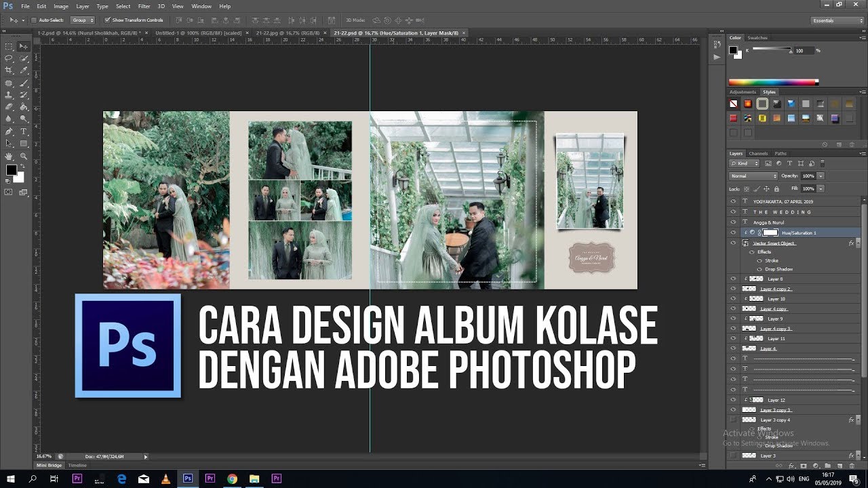Click the lock all padlock icon
This screenshot has width=868, height=488.
click(x=776, y=188)
